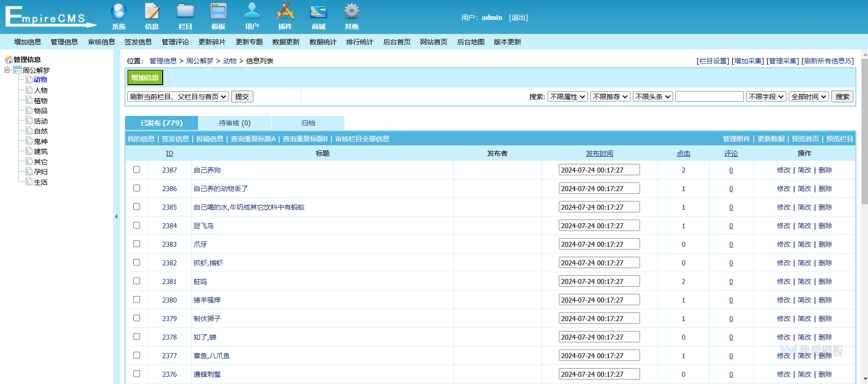This screenshot has height=384, width=868.
Task: Open 审核信息 in the top menu bar
Action: (101, 42)
